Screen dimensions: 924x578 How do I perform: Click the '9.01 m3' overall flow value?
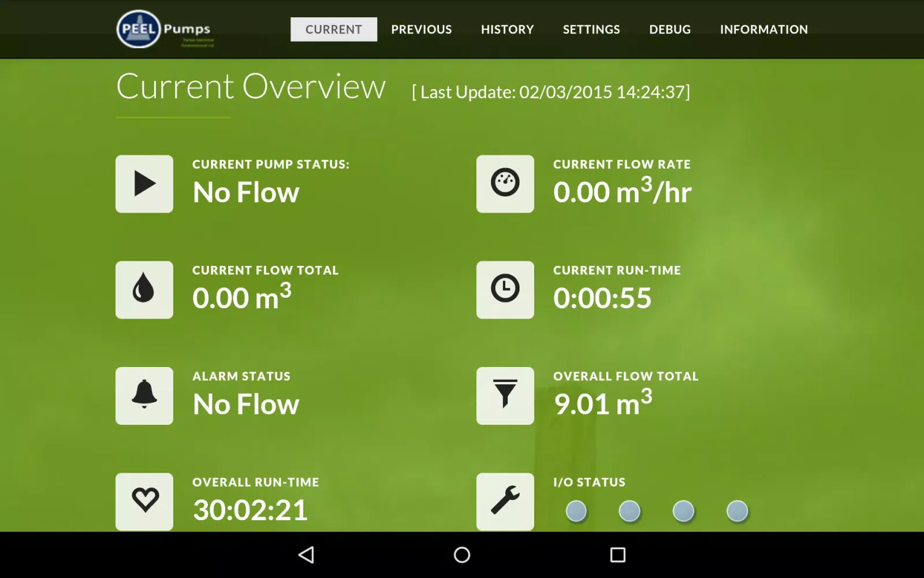pos(603,403)
